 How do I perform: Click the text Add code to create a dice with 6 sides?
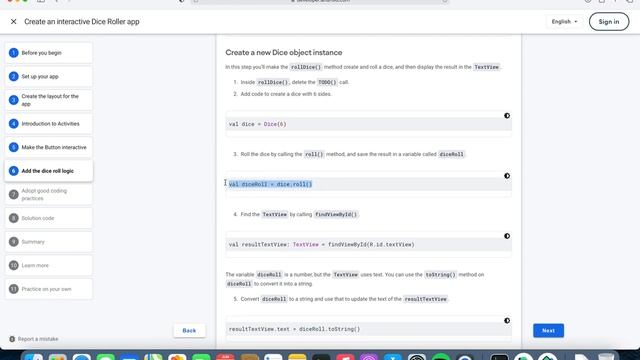[x=286, y=94]
